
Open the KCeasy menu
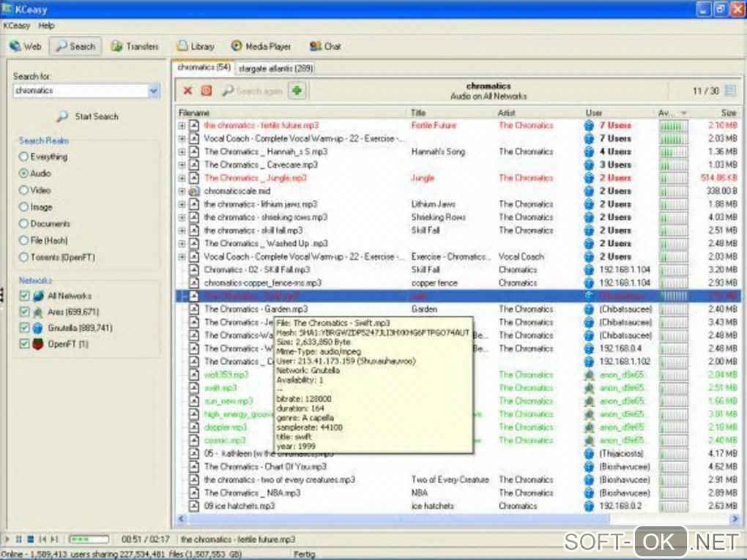[16, 26]
